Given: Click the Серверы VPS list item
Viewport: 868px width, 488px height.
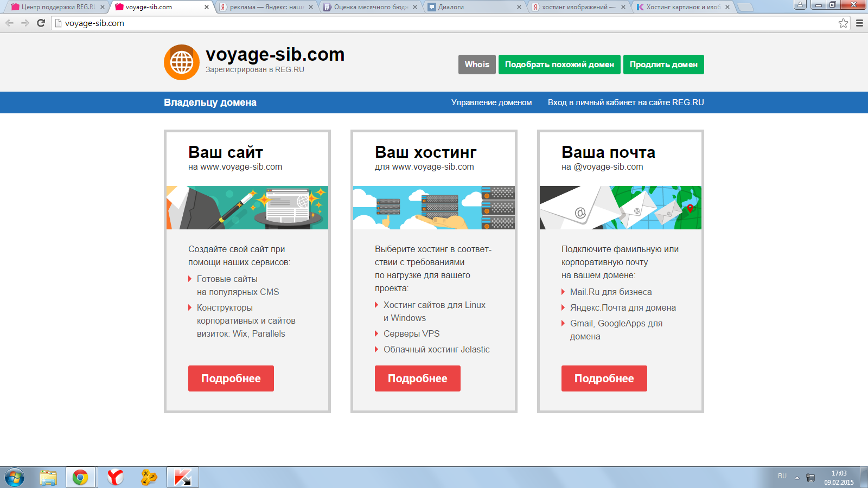Looking at the screenshot, I should pos(411,333).
